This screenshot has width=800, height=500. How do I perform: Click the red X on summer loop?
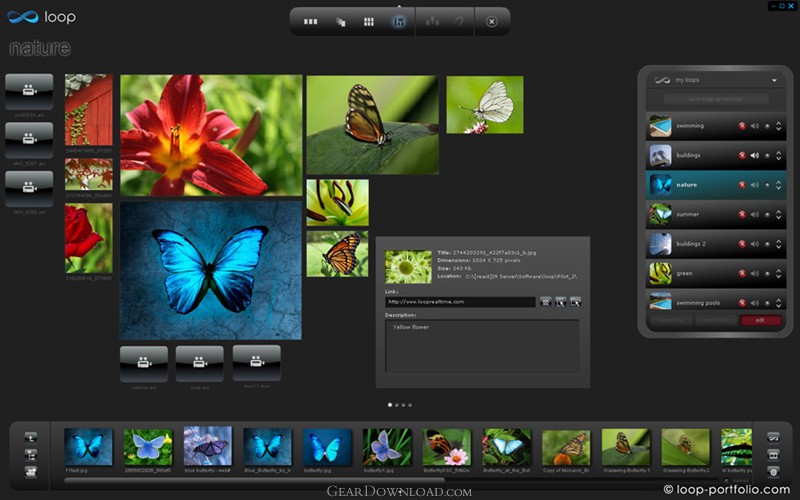742,214
